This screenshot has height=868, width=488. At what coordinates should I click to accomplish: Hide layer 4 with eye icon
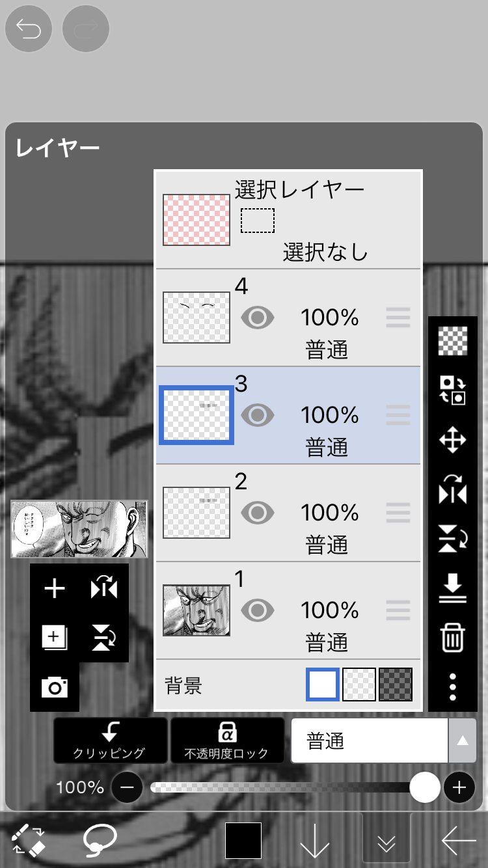(258, 318)
